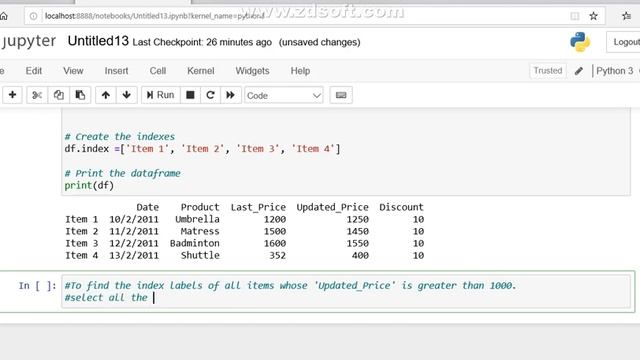Open the Insert menu

point(116,71)
